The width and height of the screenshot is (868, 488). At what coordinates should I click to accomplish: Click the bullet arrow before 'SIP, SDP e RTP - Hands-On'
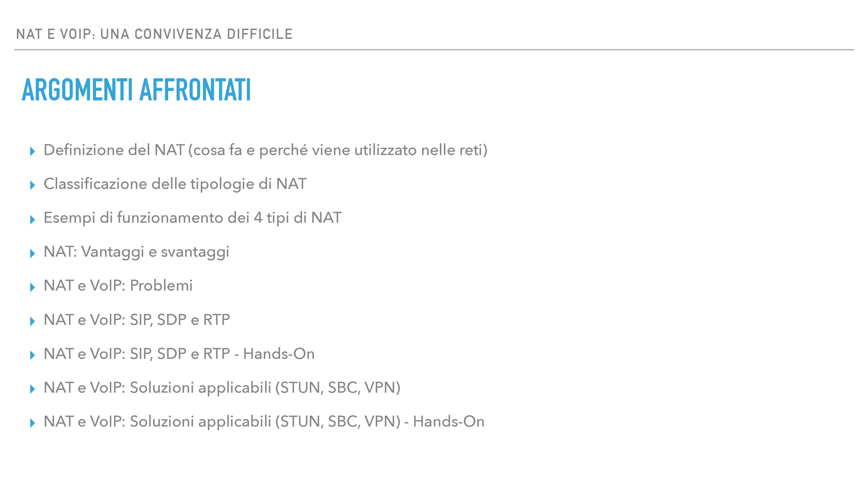click(x=32, y=355)
